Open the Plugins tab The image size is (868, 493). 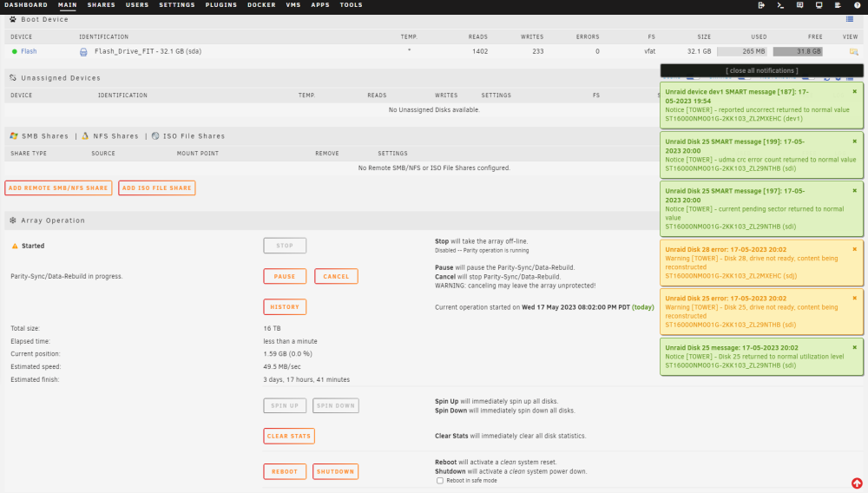[x=221, y=5]
